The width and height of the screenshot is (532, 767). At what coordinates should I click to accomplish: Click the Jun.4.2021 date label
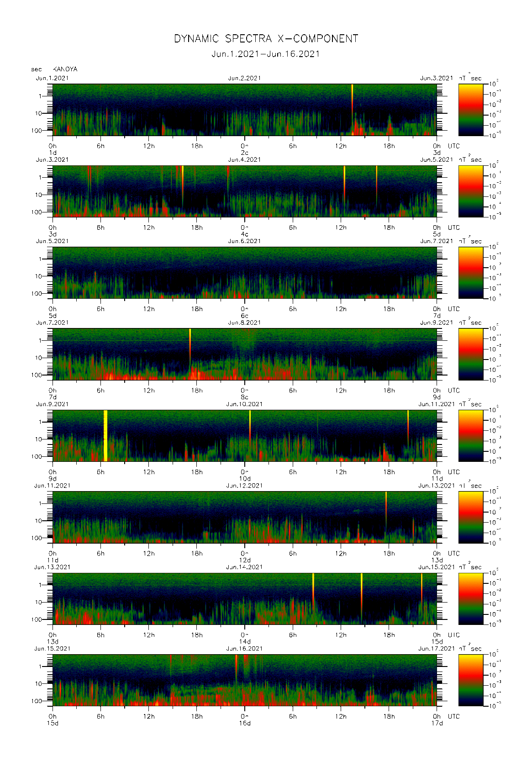245,160
